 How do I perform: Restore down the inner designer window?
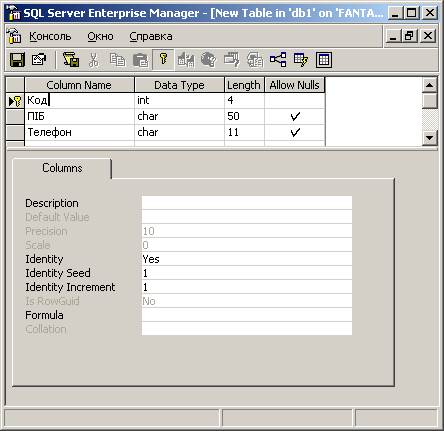[x=409, y=36]
